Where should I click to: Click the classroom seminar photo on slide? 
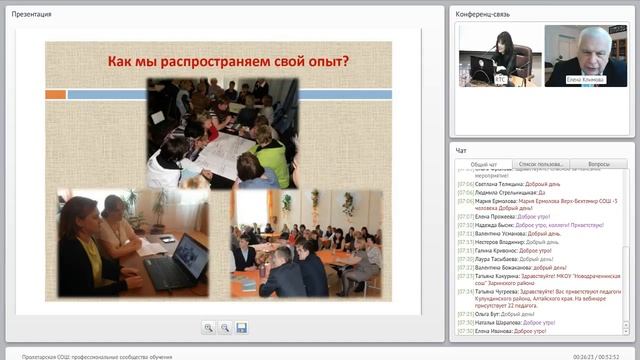(307, 244)
